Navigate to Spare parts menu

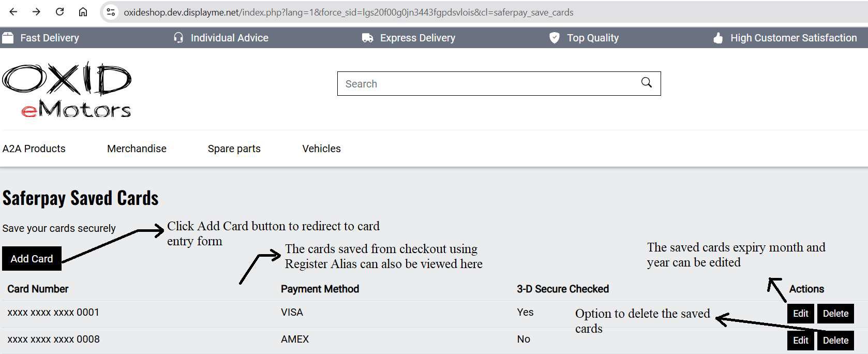[234, 149]
